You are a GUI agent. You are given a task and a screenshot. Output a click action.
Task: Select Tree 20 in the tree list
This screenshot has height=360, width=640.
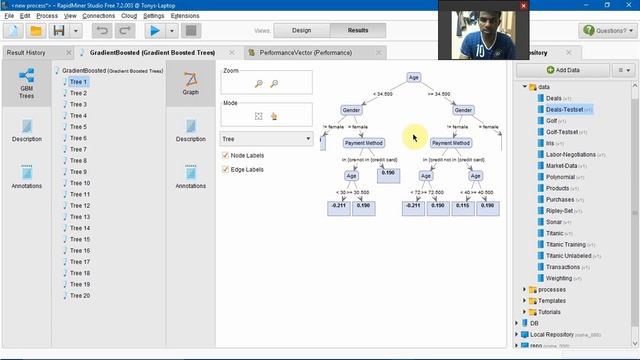click(80, 296)
